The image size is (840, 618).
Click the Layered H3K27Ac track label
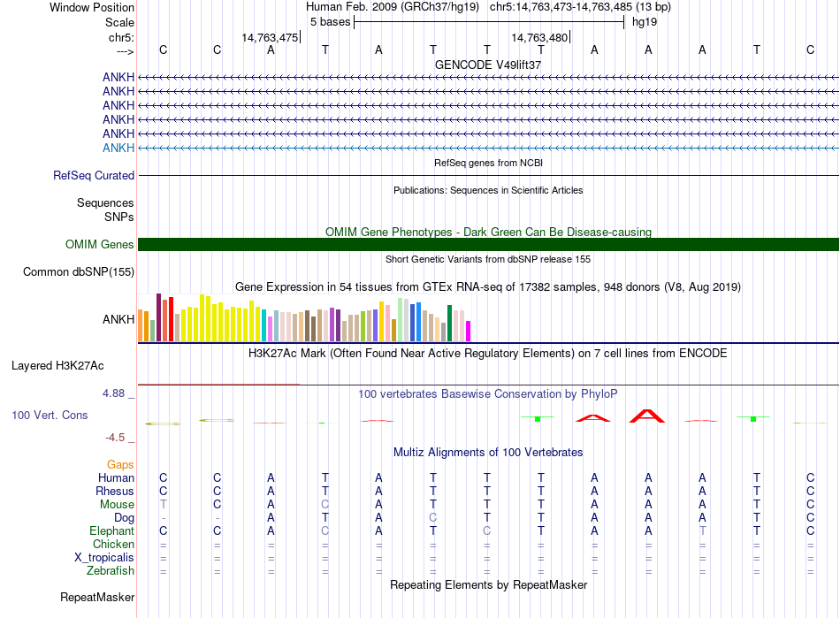pyautogui.click(x=57, y=365)
